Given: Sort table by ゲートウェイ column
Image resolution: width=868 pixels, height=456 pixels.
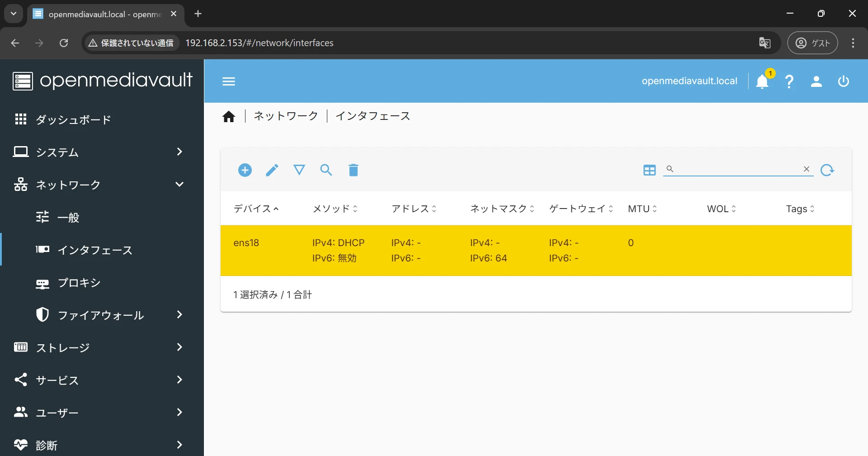Looking at the screenshot, I should [581, 209].
